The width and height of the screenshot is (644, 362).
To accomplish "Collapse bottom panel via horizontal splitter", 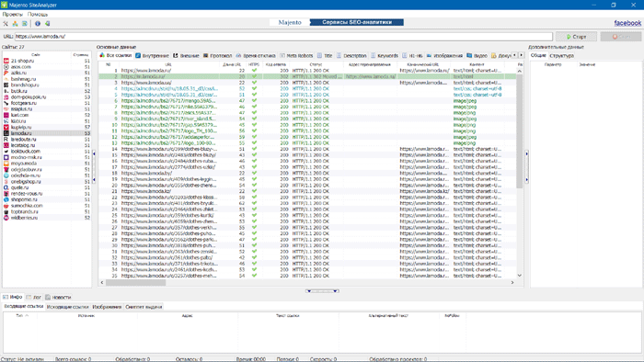I will 322,291.
